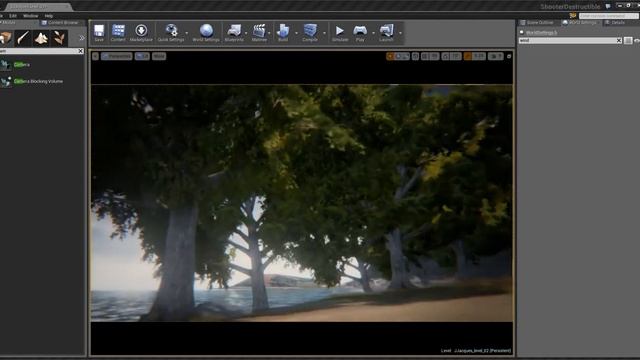The height and width of the screenshot is (360, 640).
Task: Open the Marketplace toolbar button
Action: [141, 33]
